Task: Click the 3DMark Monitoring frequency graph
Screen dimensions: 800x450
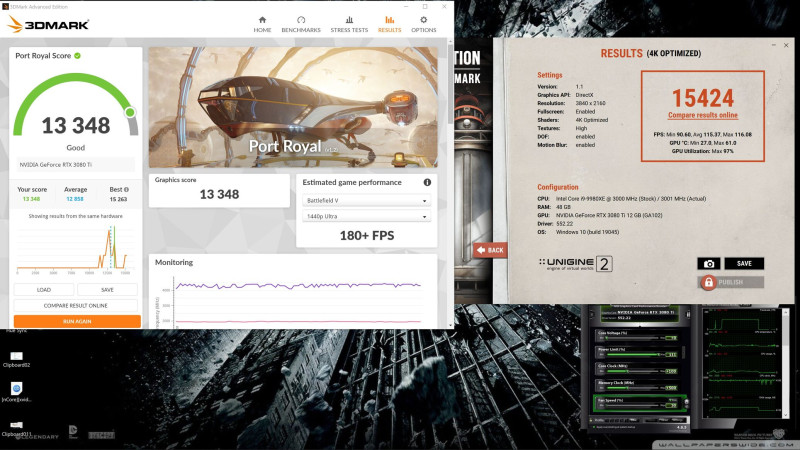Action: tap(297, 301)
